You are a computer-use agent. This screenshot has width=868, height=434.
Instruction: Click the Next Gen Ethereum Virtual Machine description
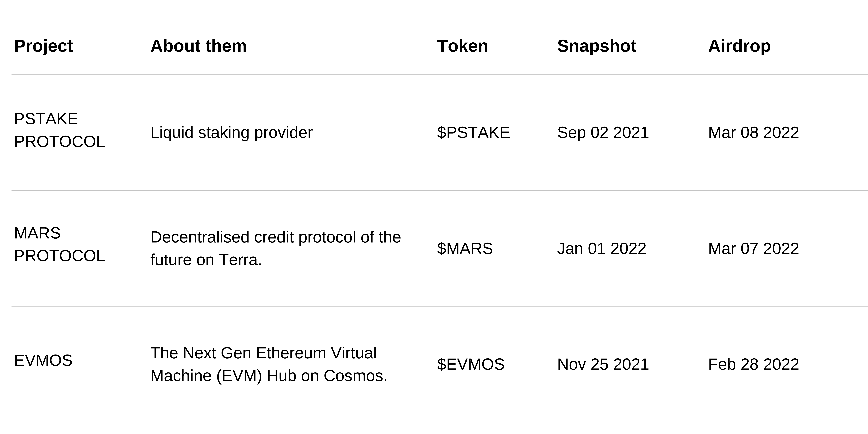click(x=269, y=364)
